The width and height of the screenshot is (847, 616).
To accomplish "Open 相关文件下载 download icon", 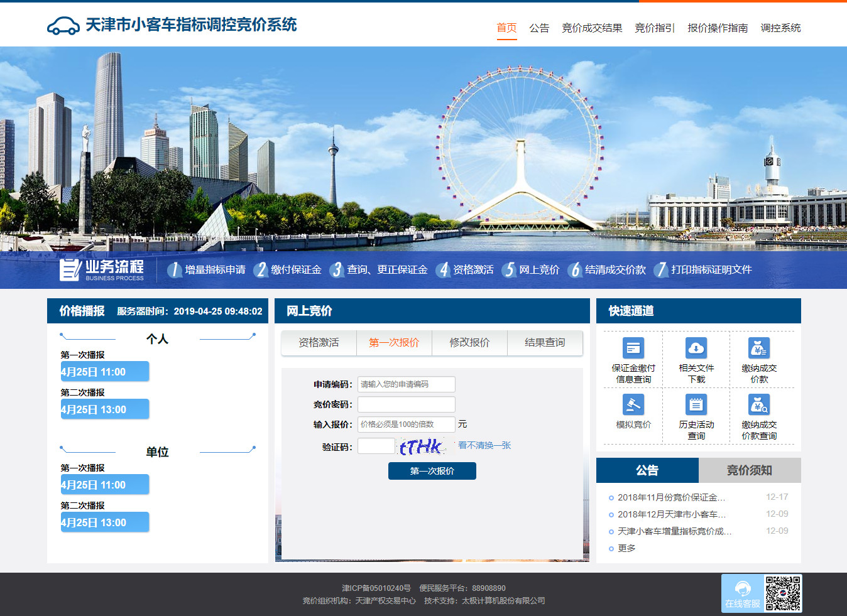I will pos(696,348).
